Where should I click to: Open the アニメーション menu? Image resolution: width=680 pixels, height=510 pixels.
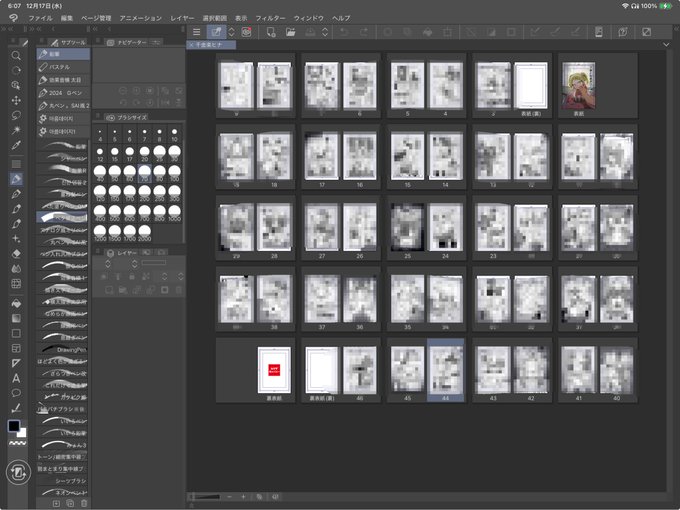[141, 18]
